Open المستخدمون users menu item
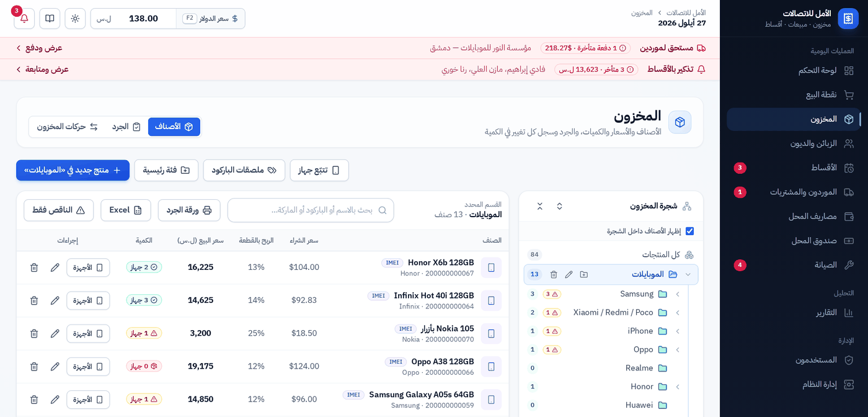This screenshot has height=417, width=868. pyautogui.click(x=794, y=360)
